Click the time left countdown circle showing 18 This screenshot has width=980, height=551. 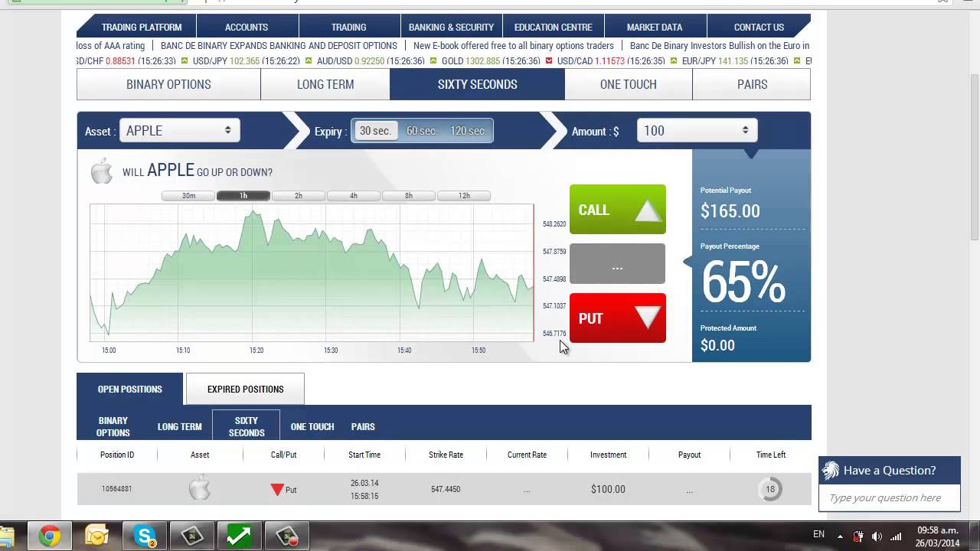770,488
